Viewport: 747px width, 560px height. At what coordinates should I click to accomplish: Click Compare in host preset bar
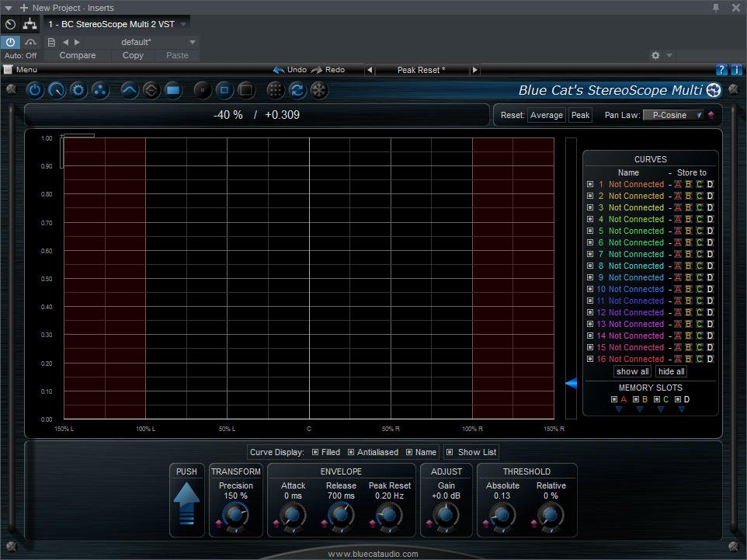coord(78,55)
